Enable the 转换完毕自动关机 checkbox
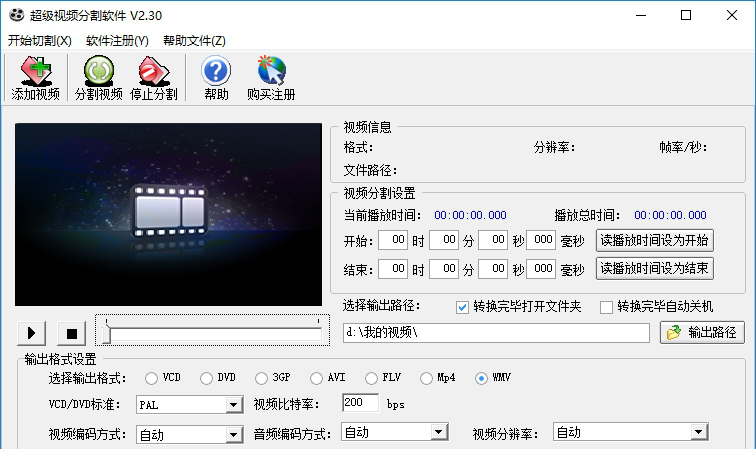 (x=605, y=307)
